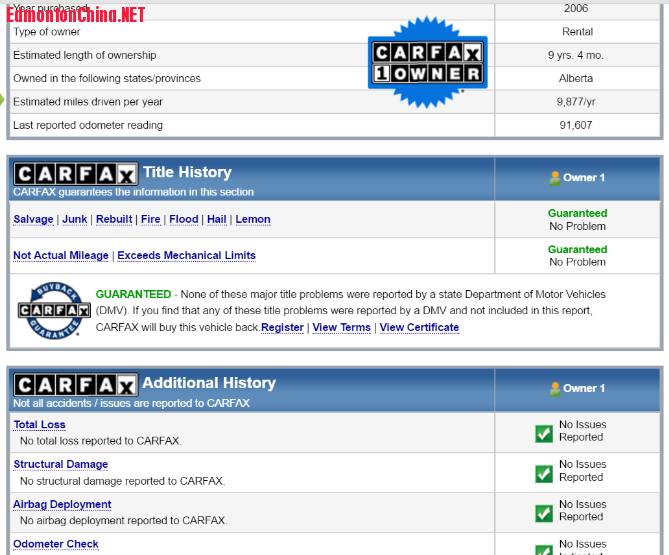Open the Rebuilt title link
This screenshot has width=669, height=555.
[x=114, y=219]
